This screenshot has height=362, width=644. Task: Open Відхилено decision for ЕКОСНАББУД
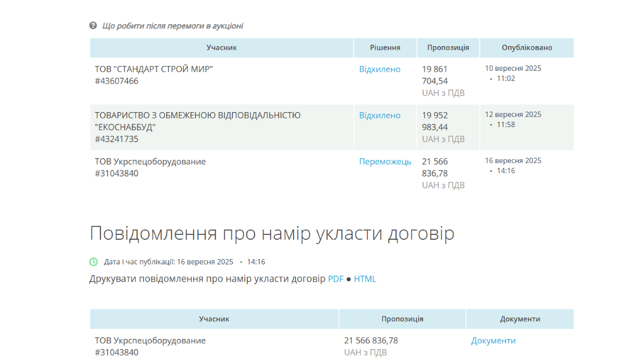tap(379, 115)
